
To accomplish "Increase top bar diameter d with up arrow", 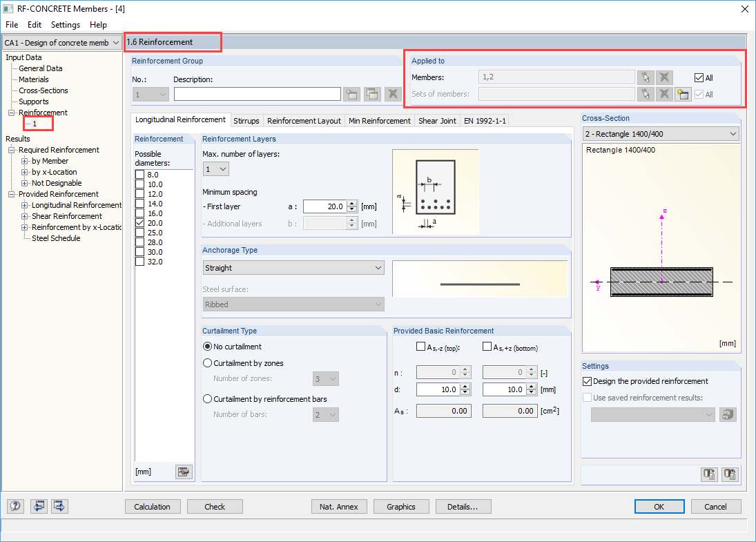I will pyautogui.click(x=465, y=387).
